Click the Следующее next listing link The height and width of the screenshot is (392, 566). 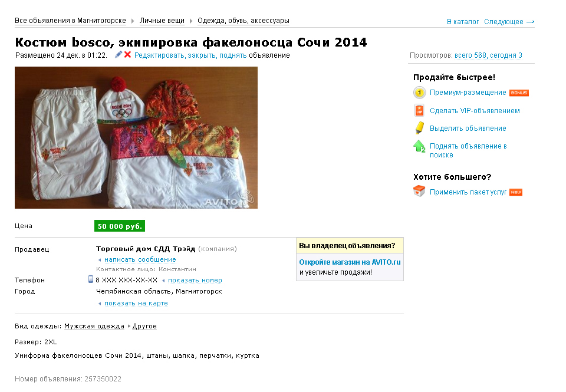509,22
